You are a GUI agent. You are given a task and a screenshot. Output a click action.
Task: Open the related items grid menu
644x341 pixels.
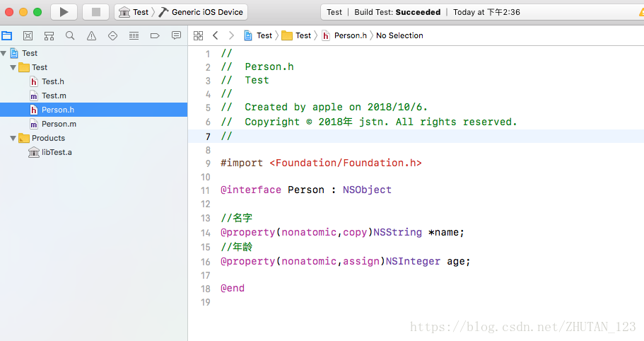[199, 36]
